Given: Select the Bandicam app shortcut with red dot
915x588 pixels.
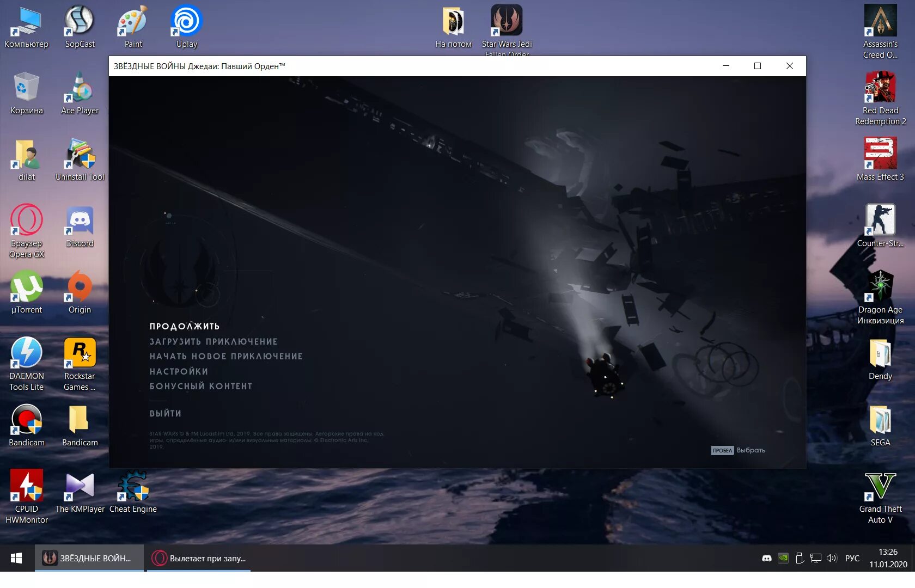Looking at the screenshot, I should click(x=26, y=426).
